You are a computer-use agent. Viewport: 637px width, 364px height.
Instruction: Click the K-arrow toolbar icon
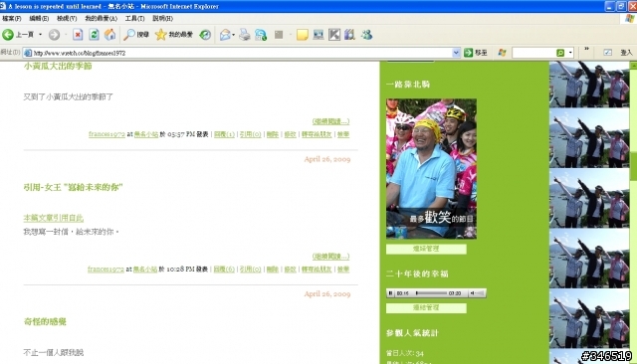point(334,35)
